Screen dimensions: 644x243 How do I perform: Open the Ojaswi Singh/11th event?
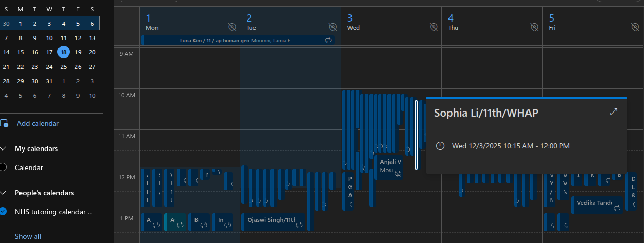click(x=271, y=220)
